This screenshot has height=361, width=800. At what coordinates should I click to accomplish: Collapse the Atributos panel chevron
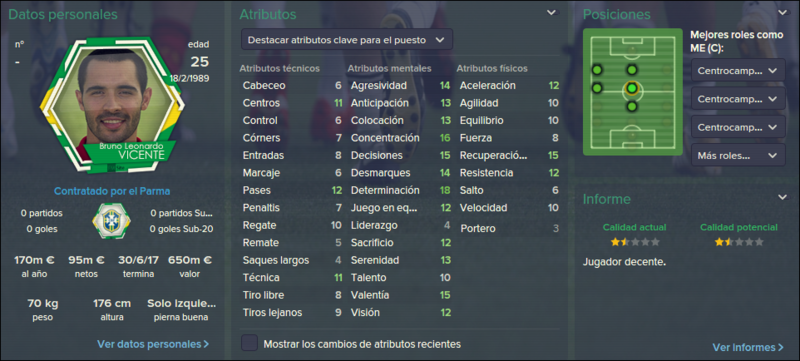tap(552, 13)
